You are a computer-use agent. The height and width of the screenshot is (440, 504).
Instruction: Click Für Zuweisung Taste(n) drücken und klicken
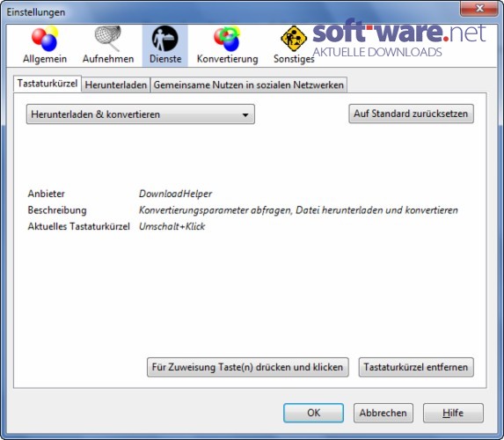(247, 367)
